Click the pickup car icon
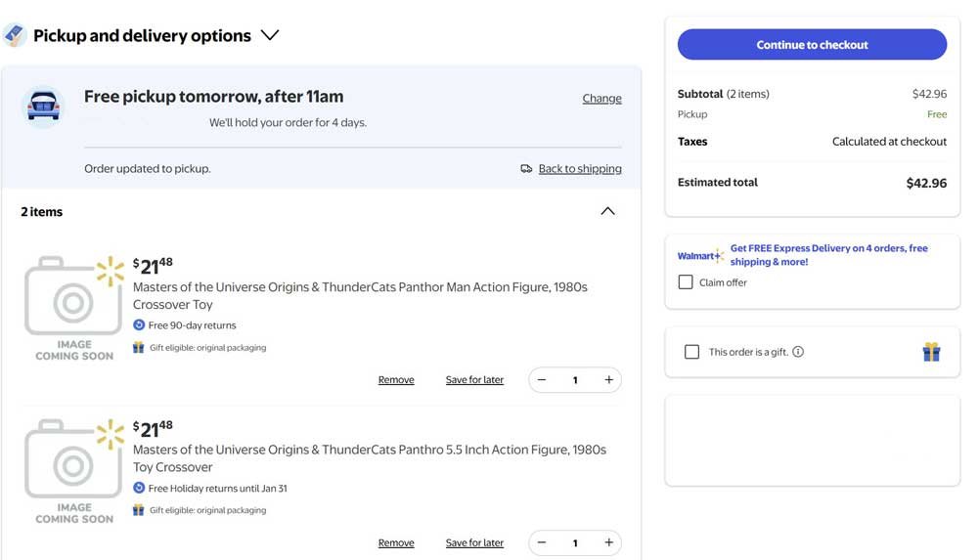The height and width of the screenshot is (560, 978). click(43, 107)
